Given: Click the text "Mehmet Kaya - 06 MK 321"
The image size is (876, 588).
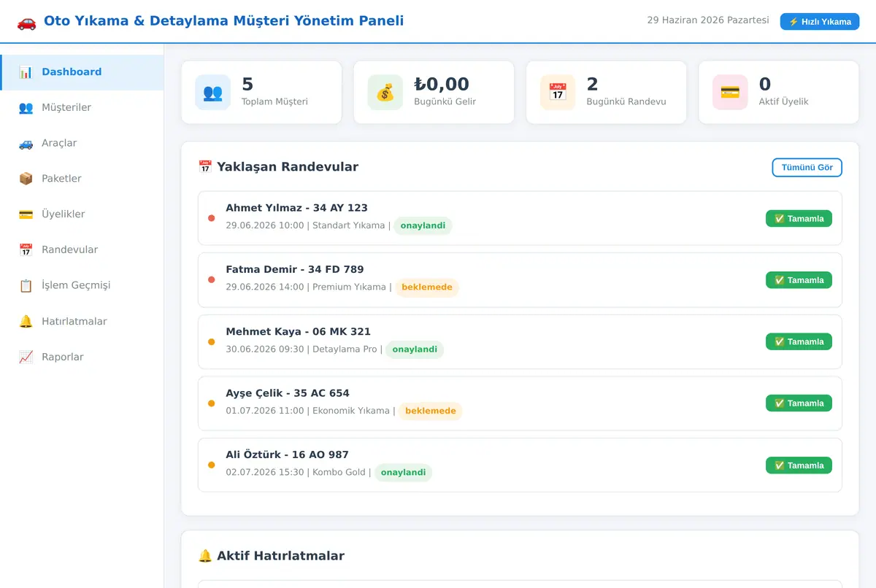Looking at the screenshot, I should tap(298, 332).
